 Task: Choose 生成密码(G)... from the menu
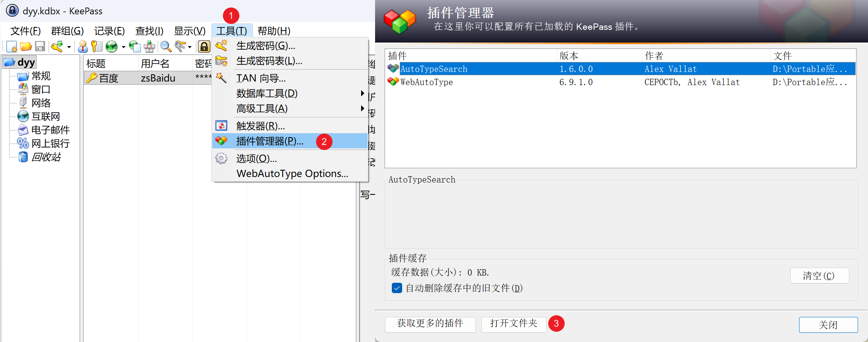[290, 46]
